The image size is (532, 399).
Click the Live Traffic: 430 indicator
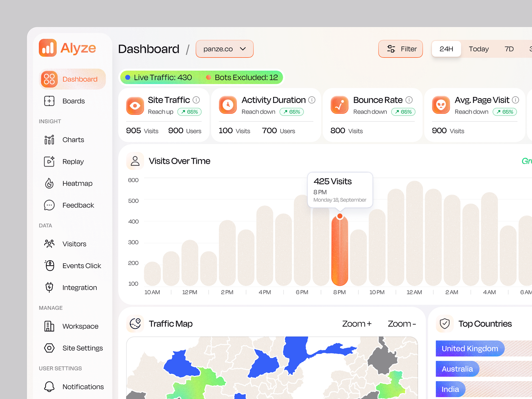[x=159, y=77]
